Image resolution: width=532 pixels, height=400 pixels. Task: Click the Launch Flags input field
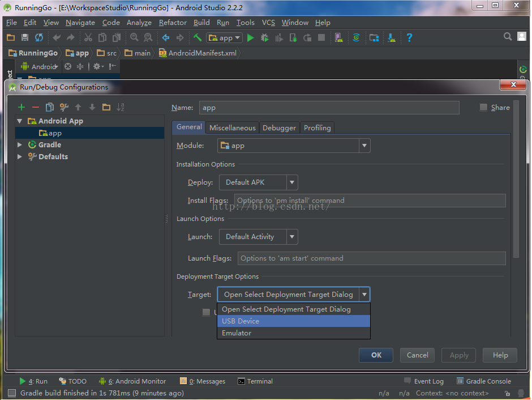[x=371, y=258]
